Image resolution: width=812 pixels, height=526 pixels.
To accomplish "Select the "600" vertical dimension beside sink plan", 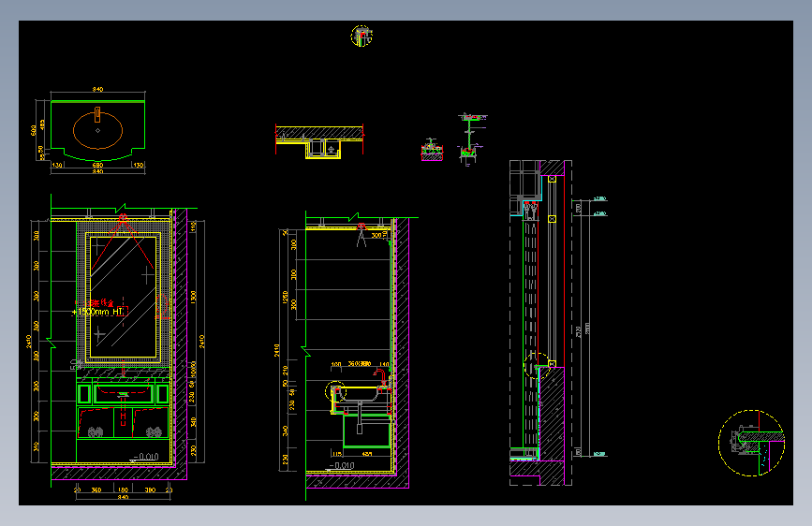I will point(34,130).
